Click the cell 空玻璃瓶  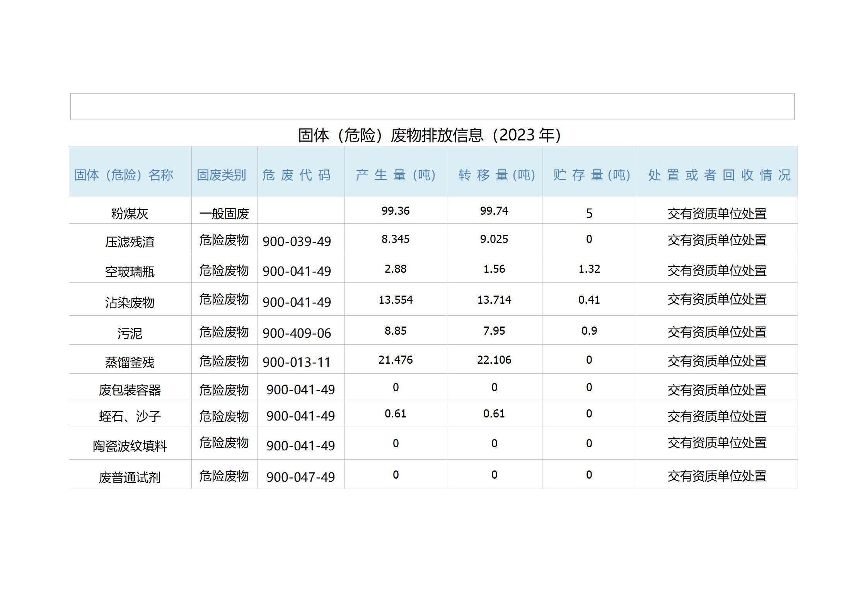tap(130, 272)
